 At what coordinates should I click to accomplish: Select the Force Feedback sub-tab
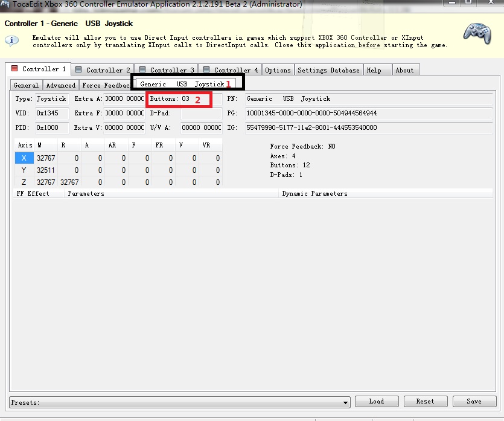click(106, 85)
